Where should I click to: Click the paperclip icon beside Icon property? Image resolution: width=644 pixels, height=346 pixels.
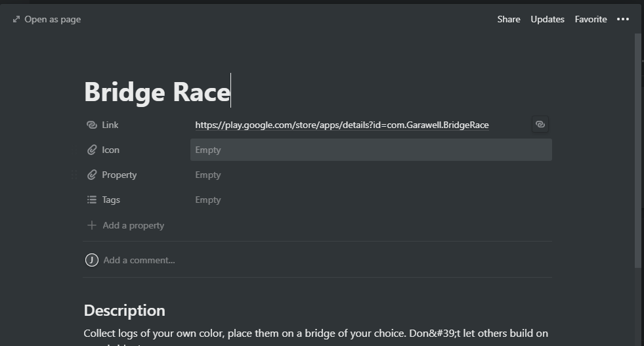click(x=92, y=150)
